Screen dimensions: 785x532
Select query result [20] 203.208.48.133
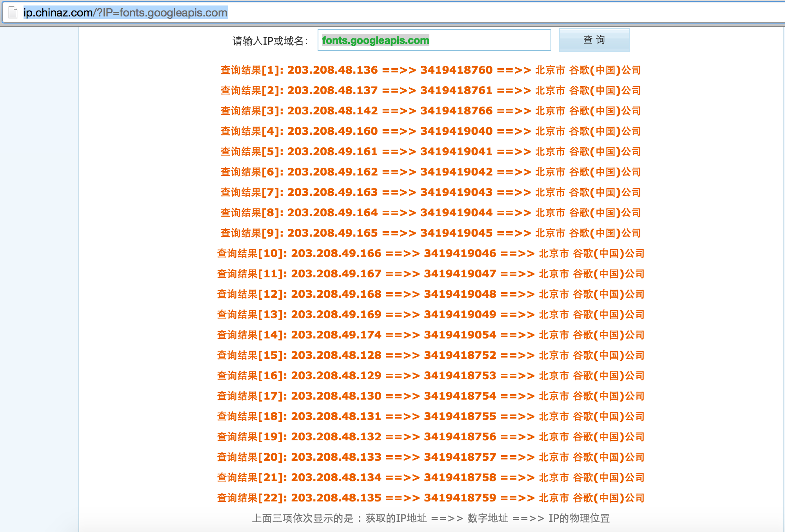coord(431,457)
